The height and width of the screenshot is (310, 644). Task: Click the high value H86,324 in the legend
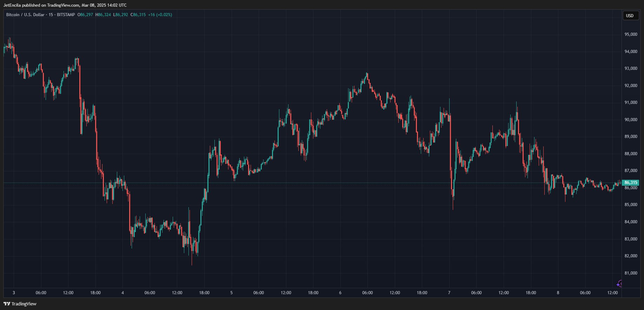pos(103,15)
